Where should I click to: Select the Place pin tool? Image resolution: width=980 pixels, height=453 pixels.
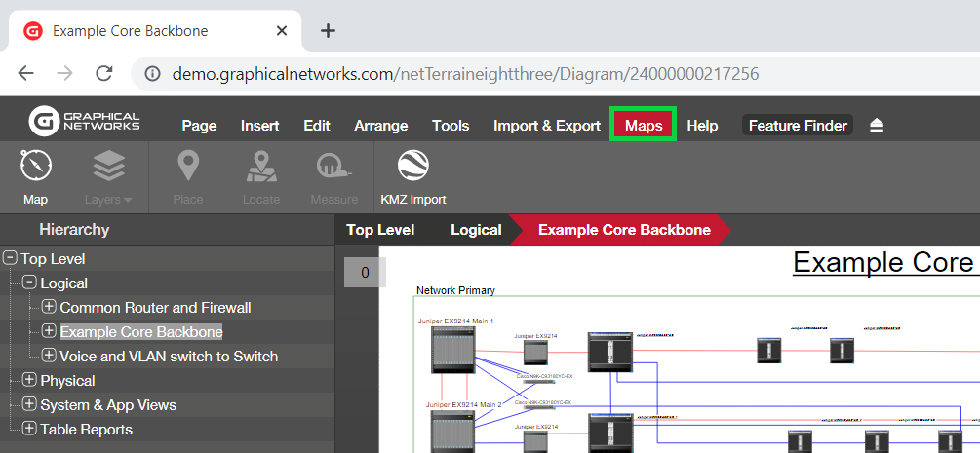coord(187,167)
